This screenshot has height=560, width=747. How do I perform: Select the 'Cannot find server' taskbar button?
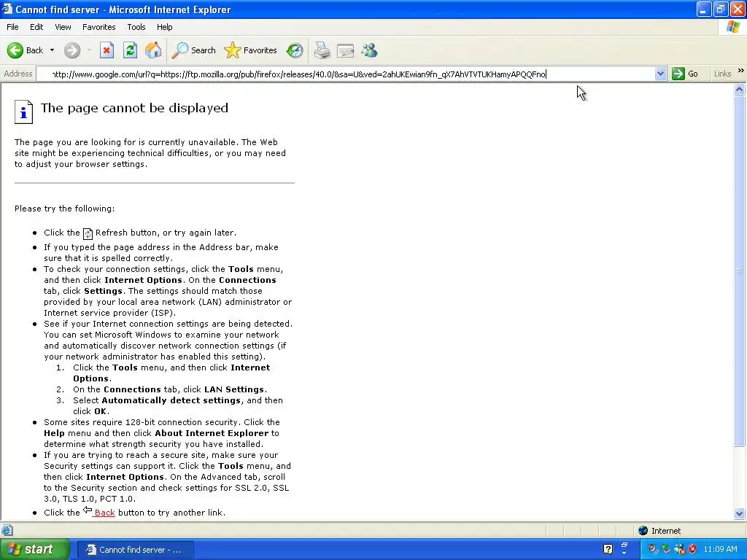click(135, 550)
